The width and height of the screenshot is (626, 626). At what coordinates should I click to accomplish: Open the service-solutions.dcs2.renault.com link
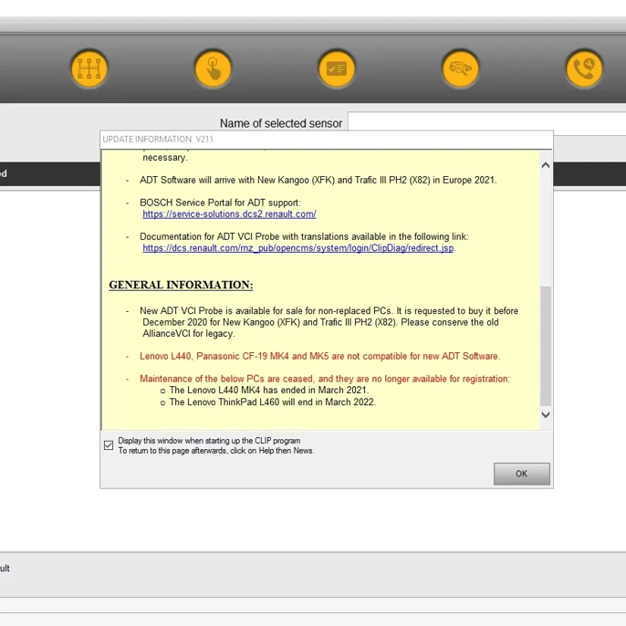[x=229, y=214]
